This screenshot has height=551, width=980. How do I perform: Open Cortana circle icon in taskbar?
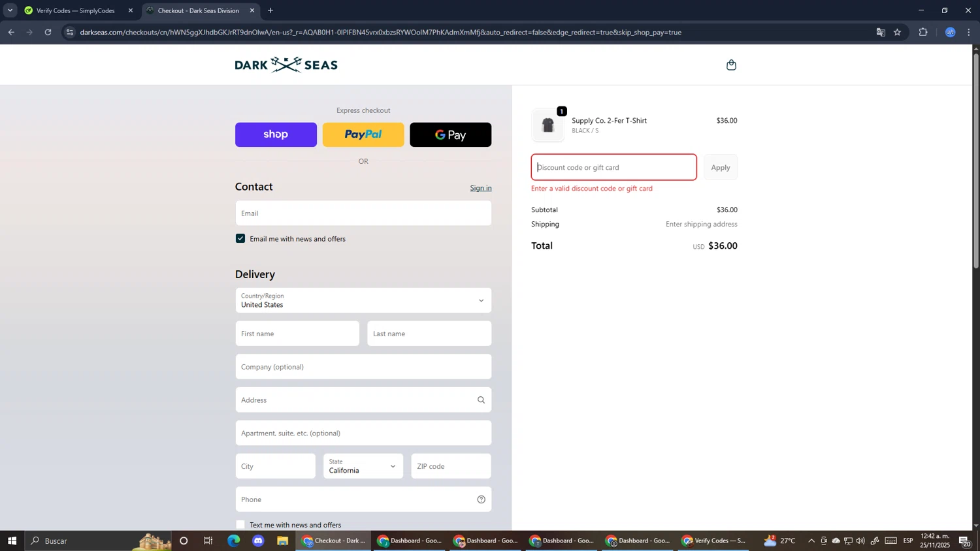click(x=184, y=541)
